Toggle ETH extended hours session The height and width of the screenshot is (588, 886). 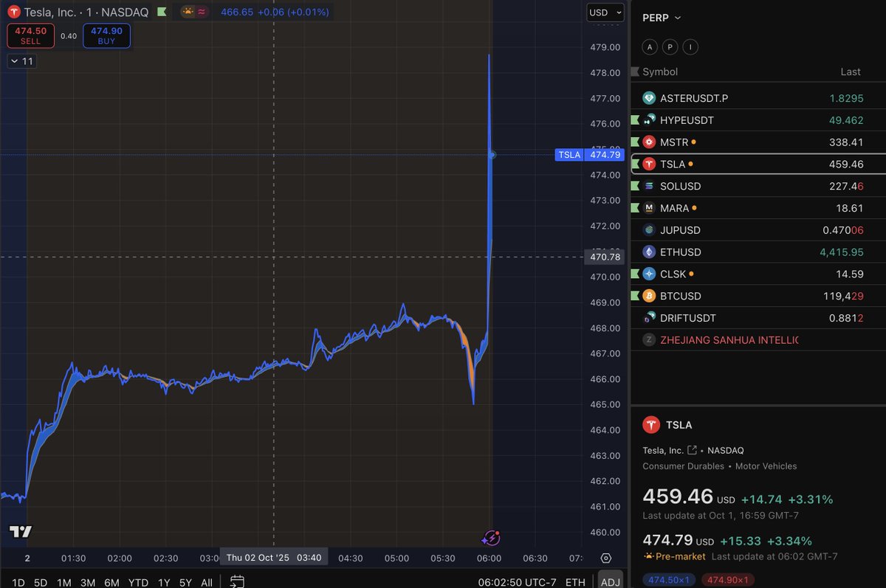[x=574, y=582]
